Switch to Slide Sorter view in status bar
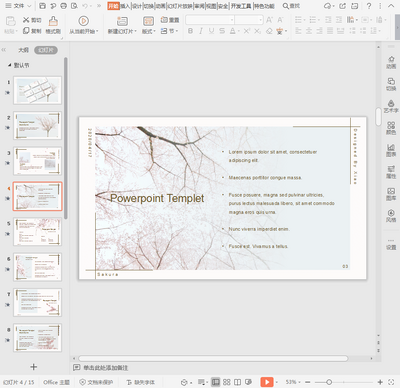This screenshot has width=400, height=388. pyautogui.click(x=227, y=382)
